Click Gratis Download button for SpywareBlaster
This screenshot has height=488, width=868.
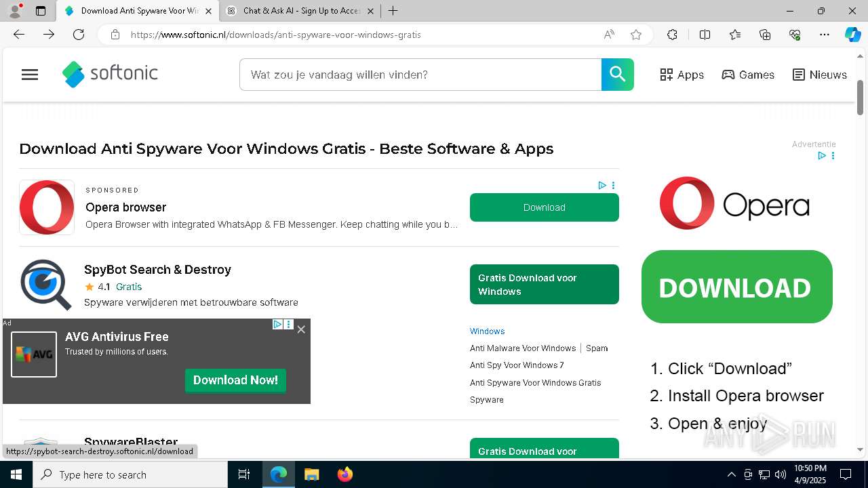point(545,449)
